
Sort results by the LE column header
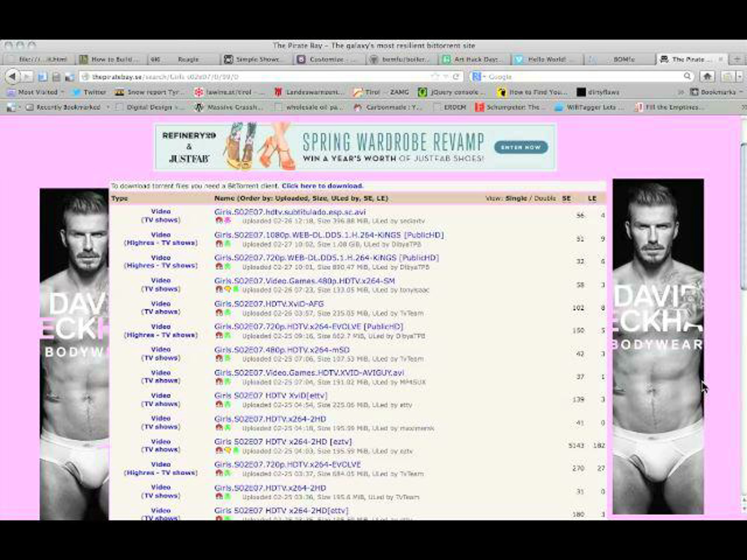(592, 198)
